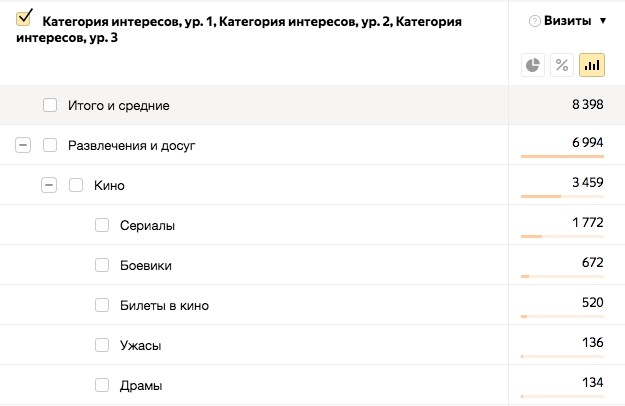Click the Визиты help question icon

tap(534, 21)
